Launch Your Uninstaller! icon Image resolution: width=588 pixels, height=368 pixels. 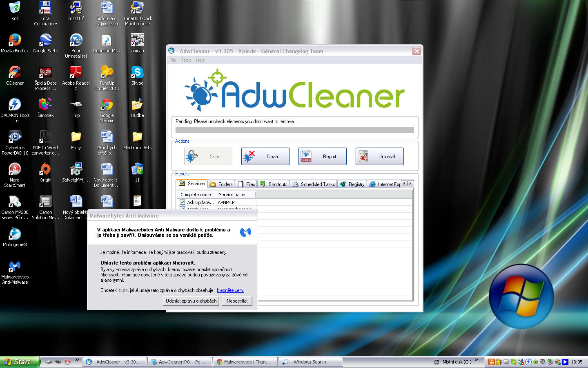[76, 46]
